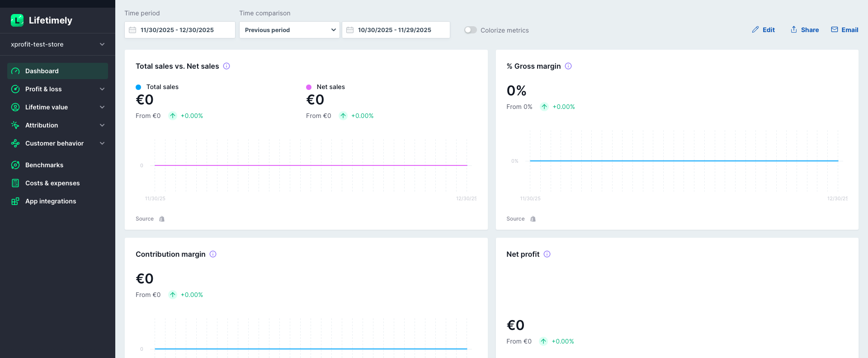This screenshot has height=358, width=868.
Task: Click the Edit dashboard button
Action: 763,30
